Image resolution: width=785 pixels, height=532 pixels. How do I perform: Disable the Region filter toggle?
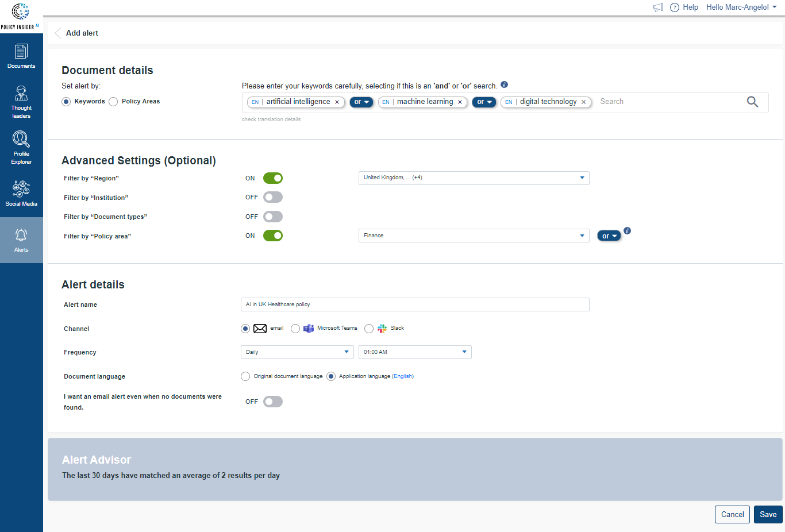coord(273,178)
